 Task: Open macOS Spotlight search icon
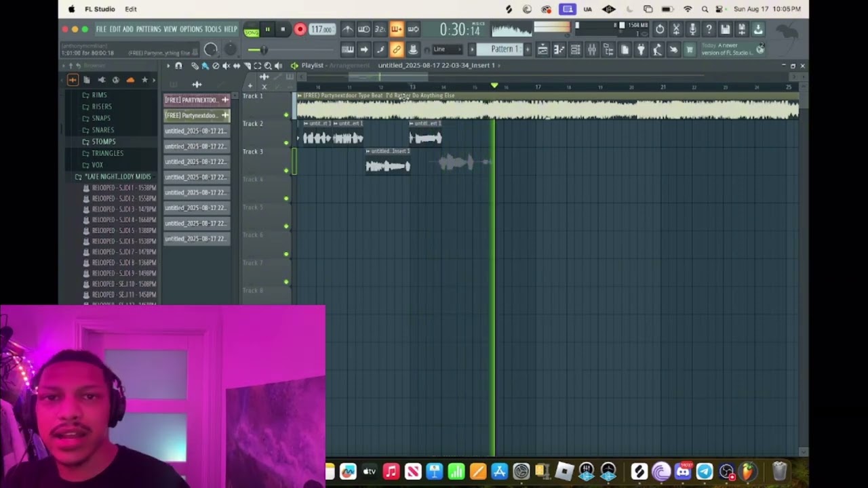[705, 9]
